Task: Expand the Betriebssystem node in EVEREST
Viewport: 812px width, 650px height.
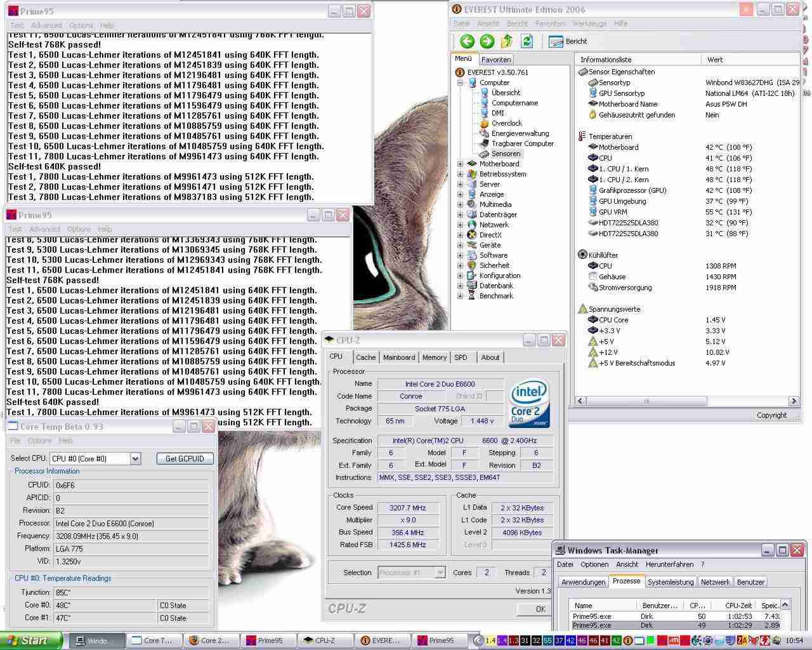Action: click(x=460, y=174)
